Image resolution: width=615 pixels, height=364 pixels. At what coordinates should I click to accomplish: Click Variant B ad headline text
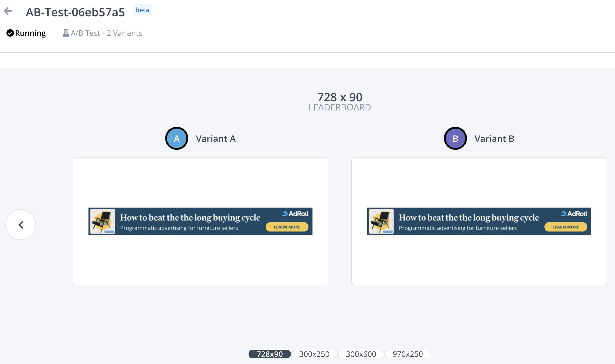469,218
